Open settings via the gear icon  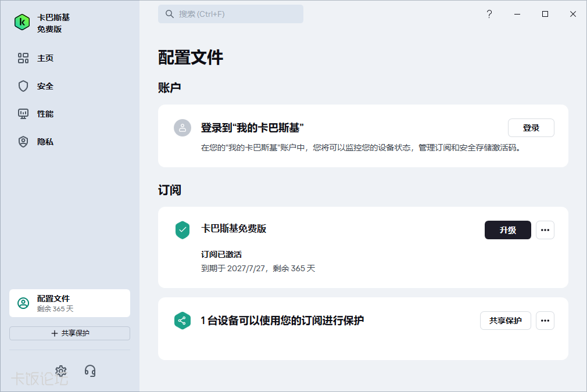[x=61, y=371]
